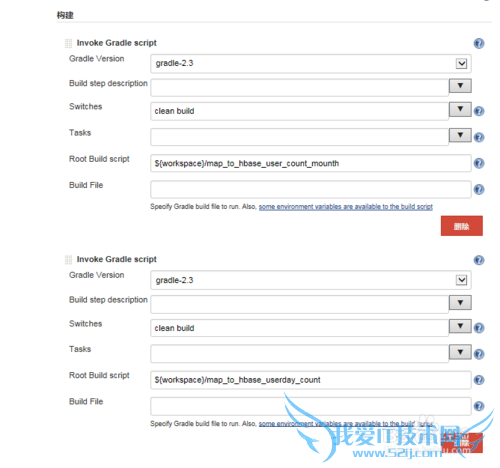Expand first Switches text area
The image size is (500, 468).
(x=460, y=109)
